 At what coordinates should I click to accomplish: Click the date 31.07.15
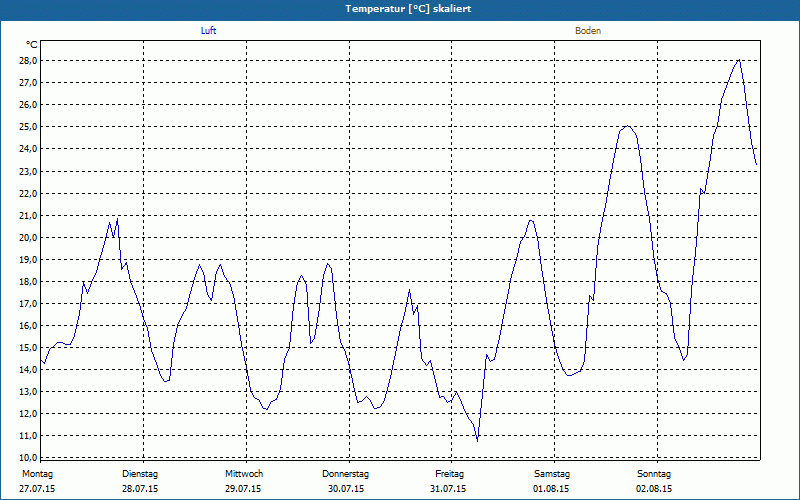click(x=448, y=489)
